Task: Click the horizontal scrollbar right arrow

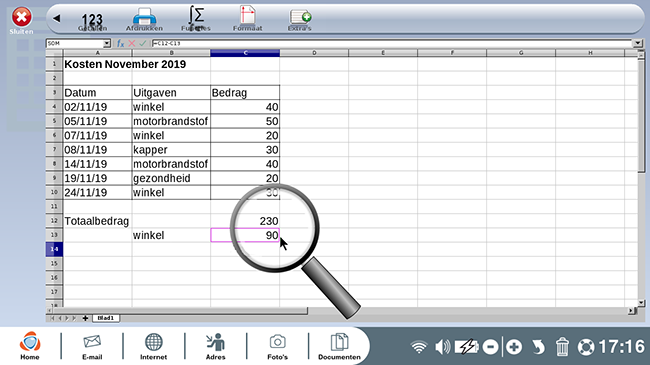Action: coord(631,310)
